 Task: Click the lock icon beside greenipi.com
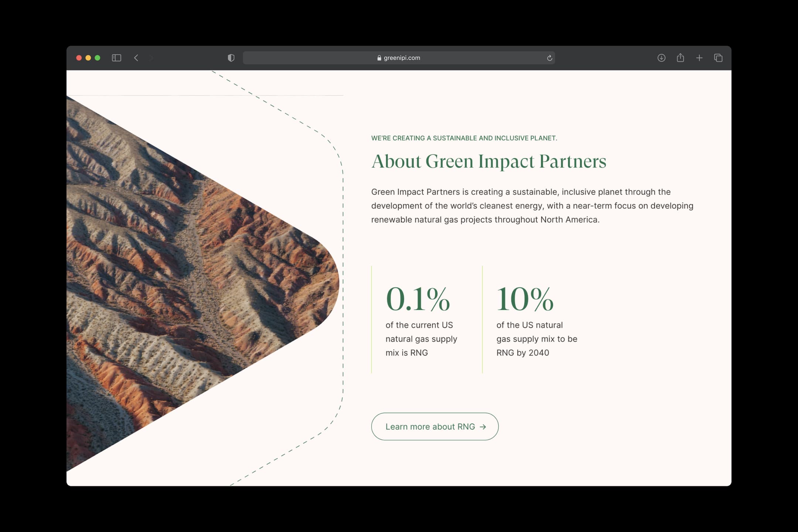(x=379, y=58)
